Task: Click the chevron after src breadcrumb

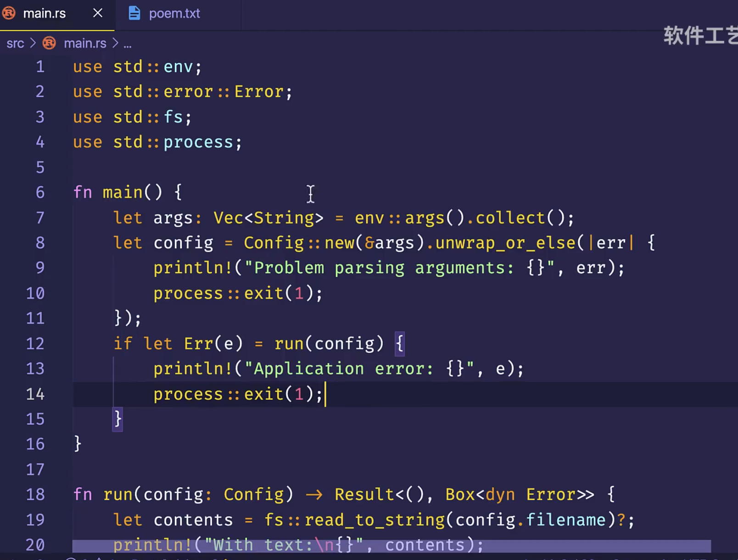Action: coord(33,43)
